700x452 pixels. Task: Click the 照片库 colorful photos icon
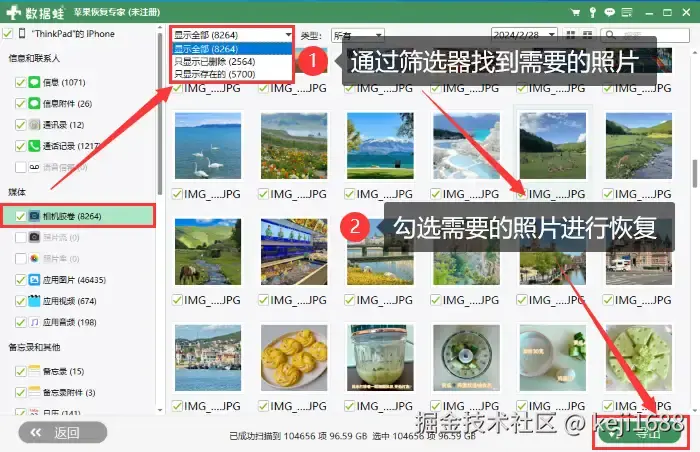click(x=34, y=259)
